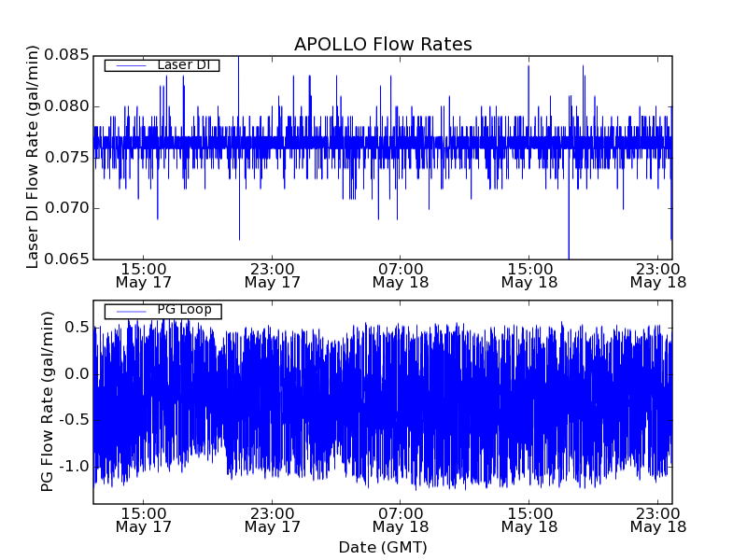This screenshot has width=747, height=560.
Task: Click the APOLLO Flow Rates chart title
Action: pos(383,44)
